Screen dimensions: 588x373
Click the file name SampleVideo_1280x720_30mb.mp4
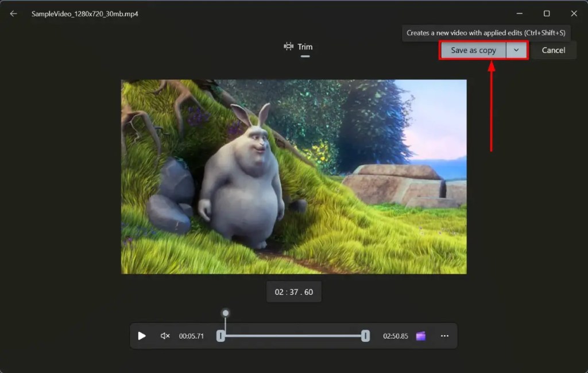tap(85, 14)
